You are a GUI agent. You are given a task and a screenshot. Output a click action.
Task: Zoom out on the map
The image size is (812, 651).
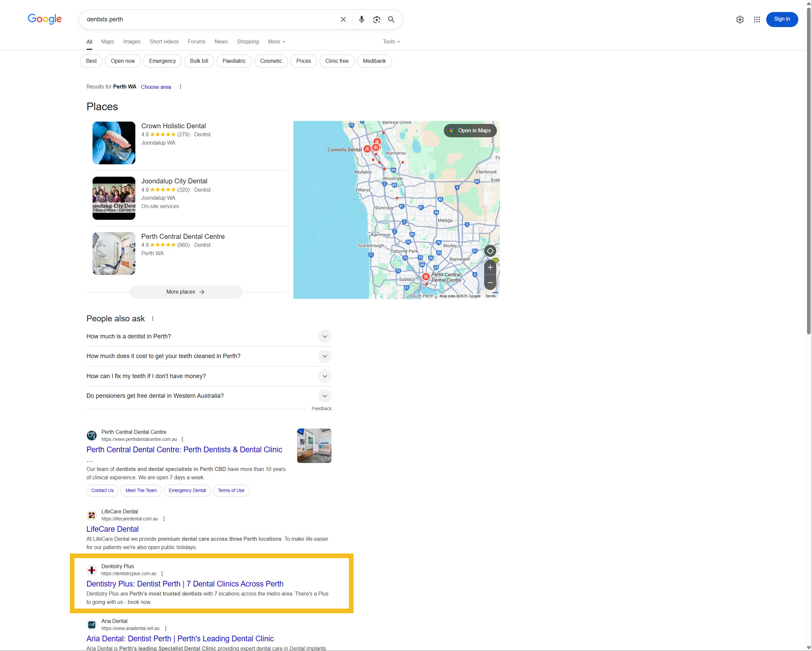490,283
